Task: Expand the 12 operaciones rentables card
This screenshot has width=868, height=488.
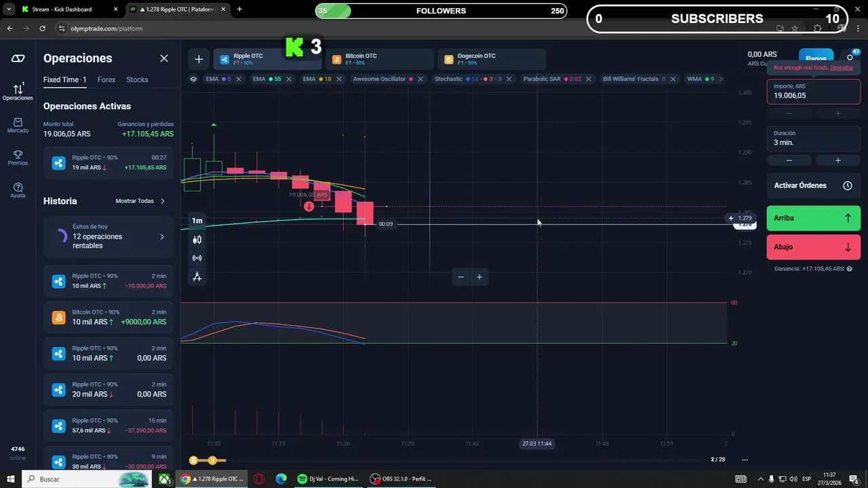Action: tap(108, 237)
